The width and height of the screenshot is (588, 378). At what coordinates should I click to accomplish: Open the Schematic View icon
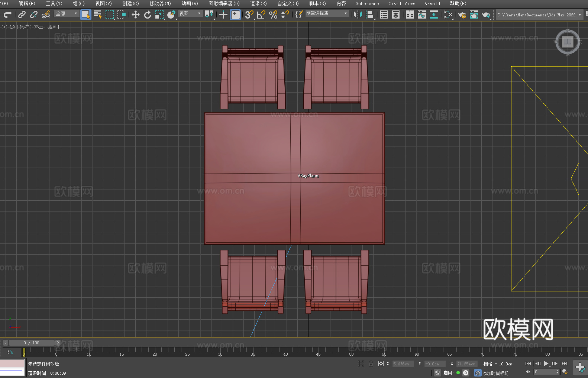pos(448,14)
